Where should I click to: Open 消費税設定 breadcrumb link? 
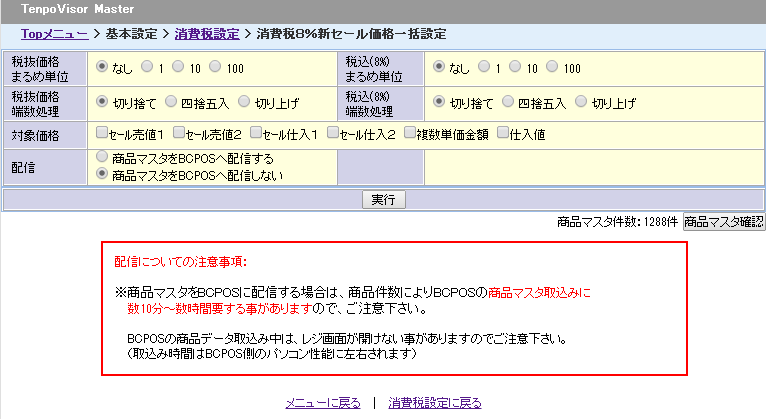pos(207,34)
